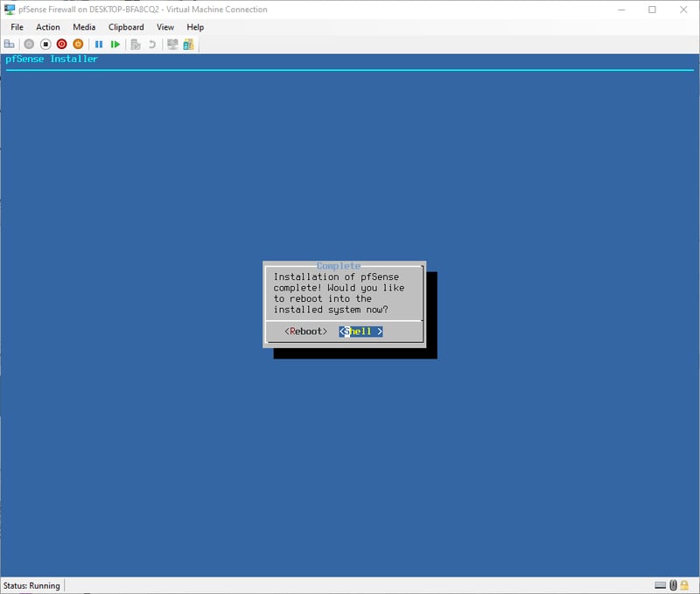Open the View menu
Screen dimensions: 700x594
click(165, 27)
